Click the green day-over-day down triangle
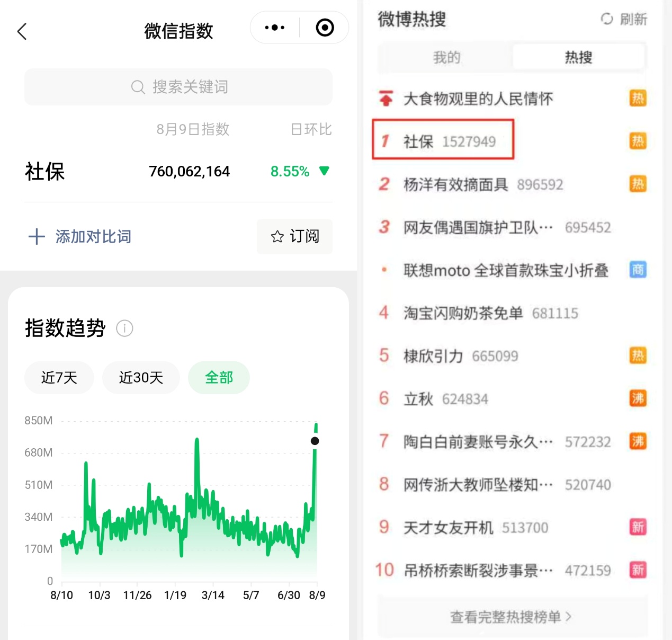Image resolution: width=672 pixels, height=640 pixels. [324, 171]
